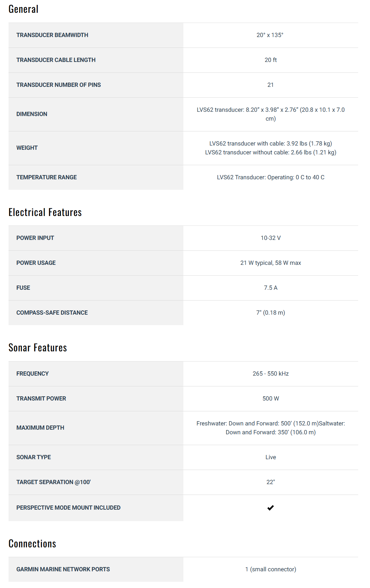Click the General section heading
370x588 pixels.
(23, 9)
